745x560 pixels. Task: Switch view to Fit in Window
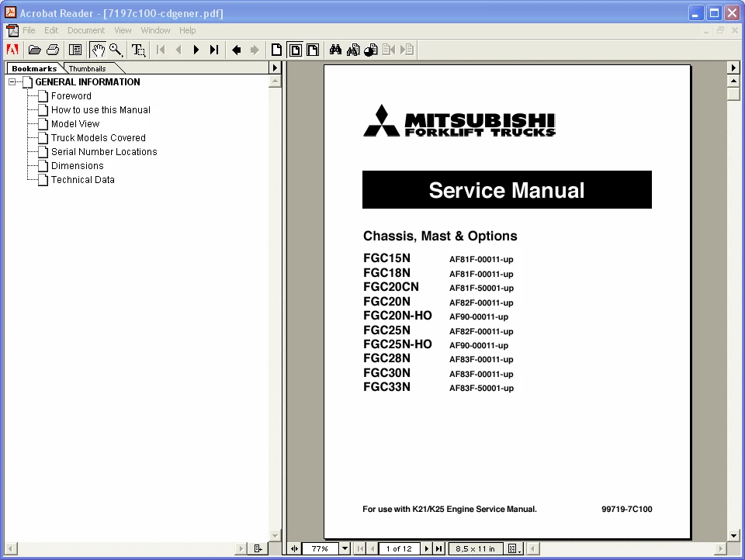pyautogui.click(x=295, y=50)
